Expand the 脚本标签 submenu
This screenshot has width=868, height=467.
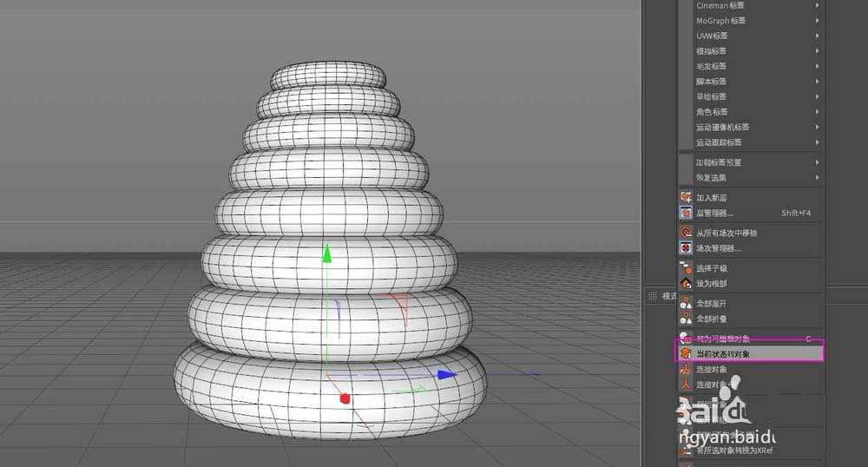tap(750, 82)
